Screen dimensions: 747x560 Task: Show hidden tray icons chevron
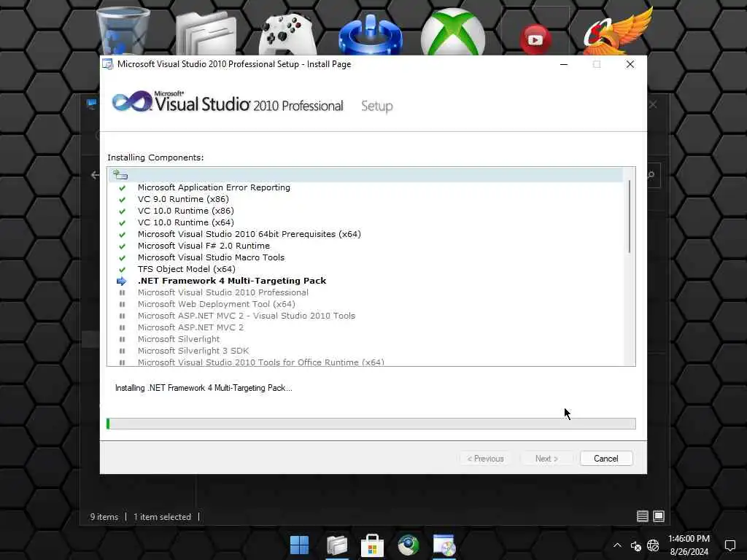point(617,545)
